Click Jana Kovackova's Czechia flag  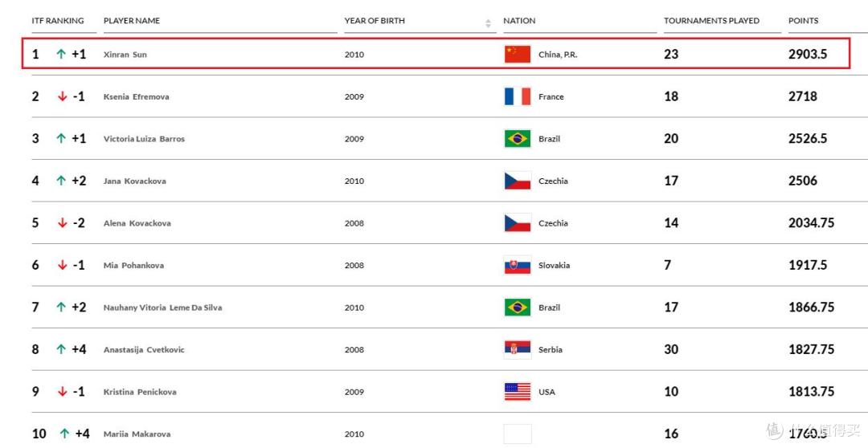tap(518, 181)
